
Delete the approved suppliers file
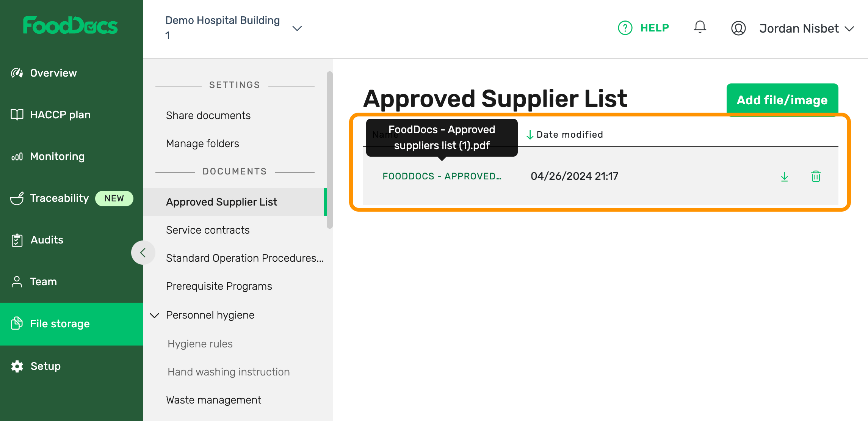[816, 176]
